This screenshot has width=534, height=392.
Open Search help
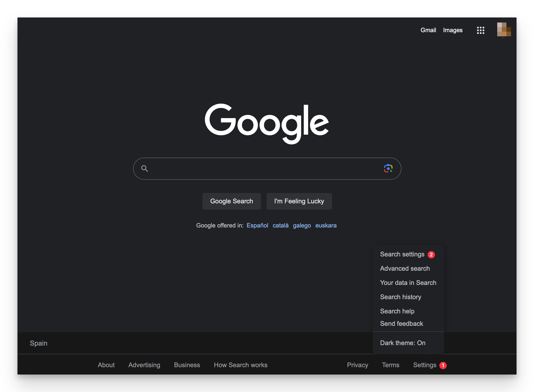tap(397, 311)
